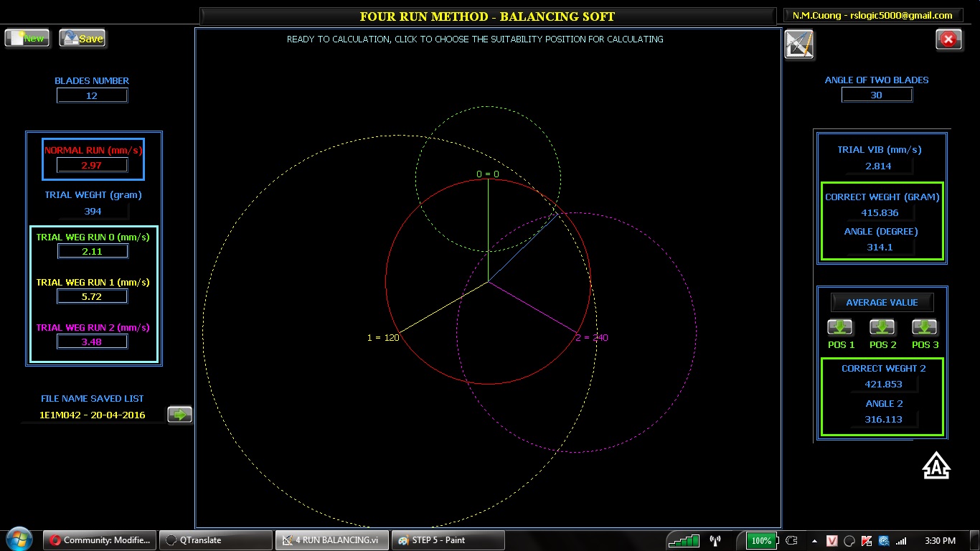The height and width of the screenshot is (551, 980).
Task: Edit the Normal Run value field
Action: (92, 165)
